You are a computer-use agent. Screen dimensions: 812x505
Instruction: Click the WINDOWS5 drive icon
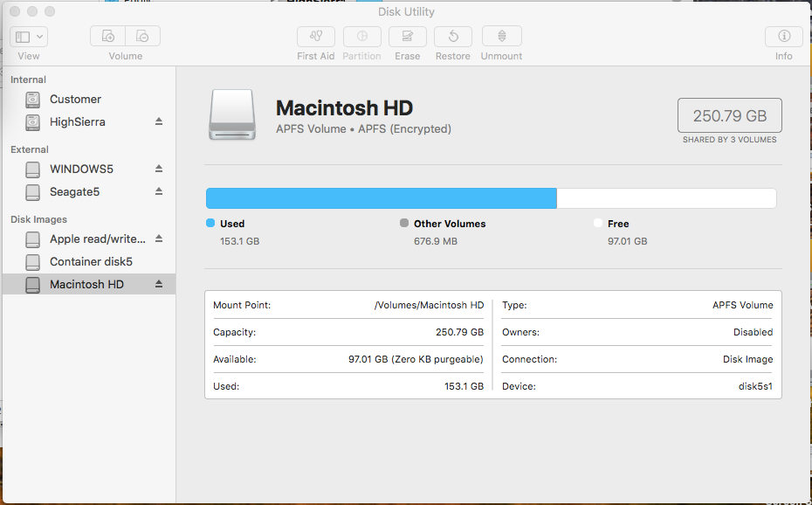pyautogui.click(x=32, y=169)
